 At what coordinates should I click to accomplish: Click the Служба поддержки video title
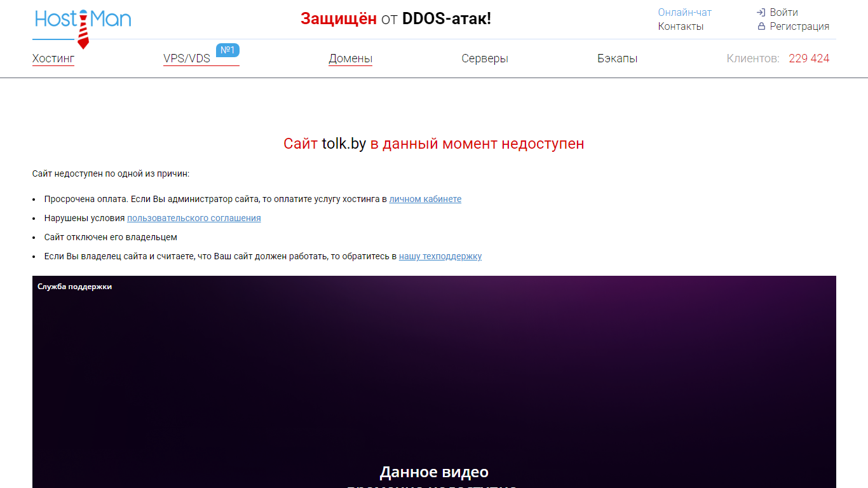pos(74,287)
